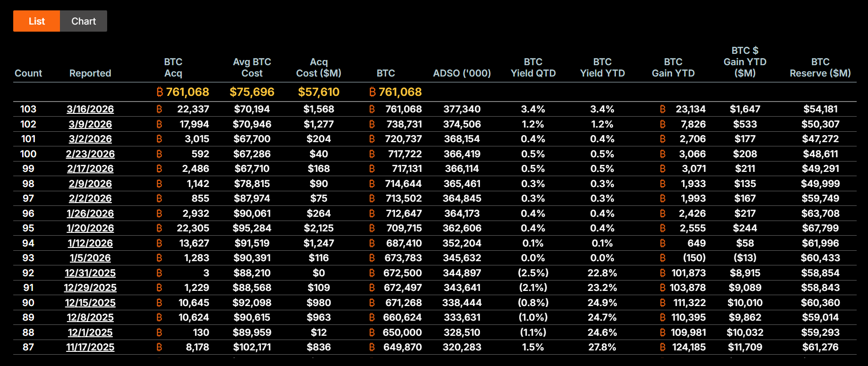Screen dimensions: 868x366
Task: Click the ADSO ('000) column header
Action: coord(462,73)
